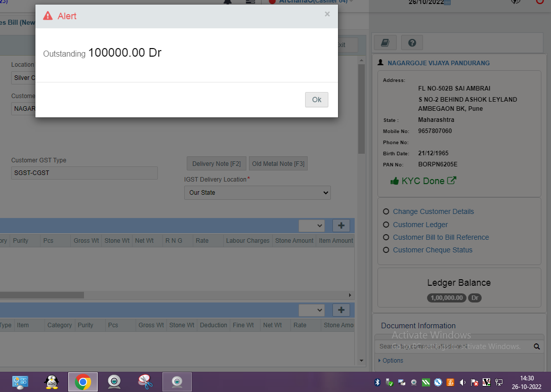Select Customer Bill to Bill Reference option
This screenshot has height=392, width=551.
[x=386, y=237]
